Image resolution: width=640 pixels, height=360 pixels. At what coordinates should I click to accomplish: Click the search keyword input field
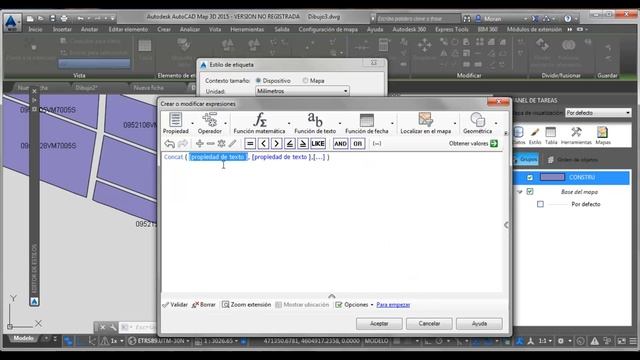[418, 19]
